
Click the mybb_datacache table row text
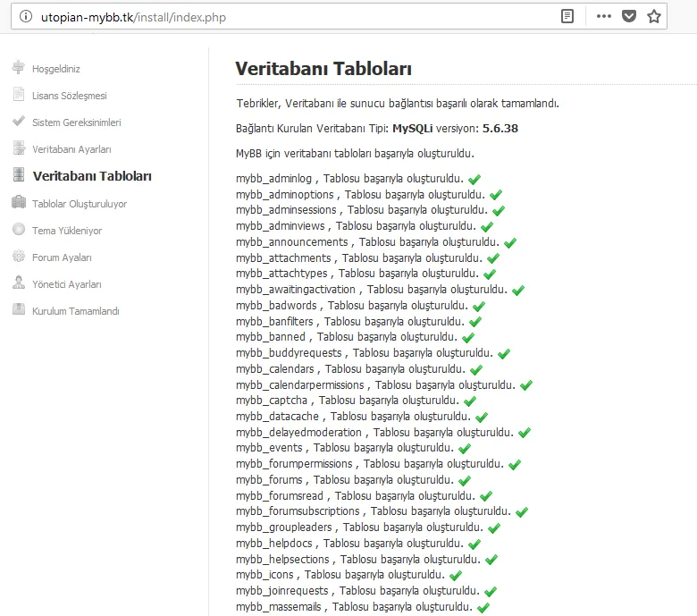coord(353,417)
